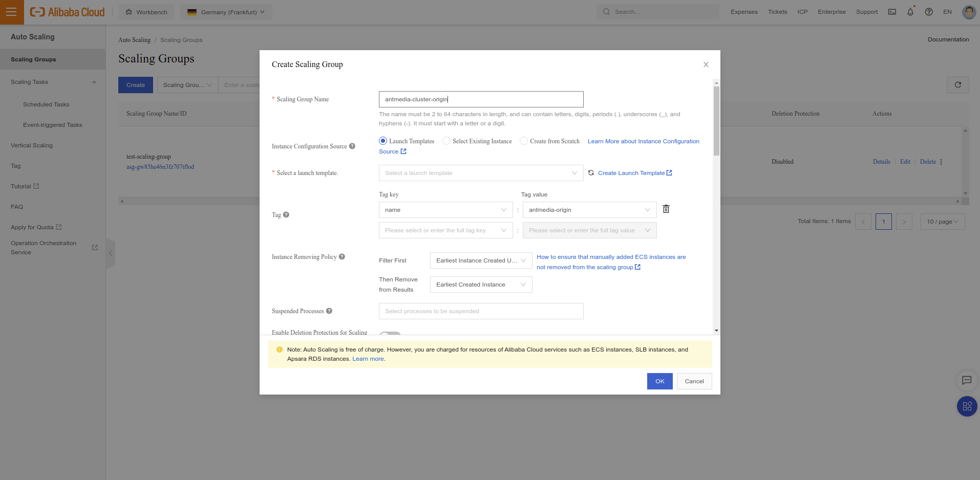This screenshot has width=980, height=480.
Task: Open the user avatar menu
Action: (969, 12)
